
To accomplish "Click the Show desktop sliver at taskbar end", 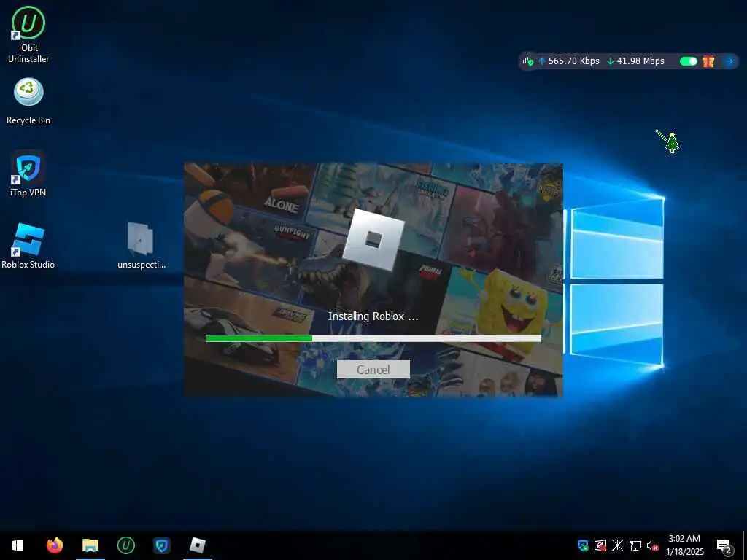I will [x=745, y=545].
